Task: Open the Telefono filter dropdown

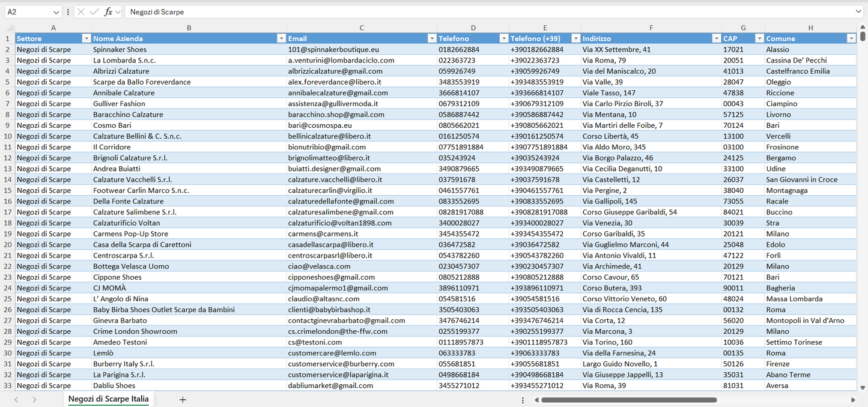Action: [504, 38]
